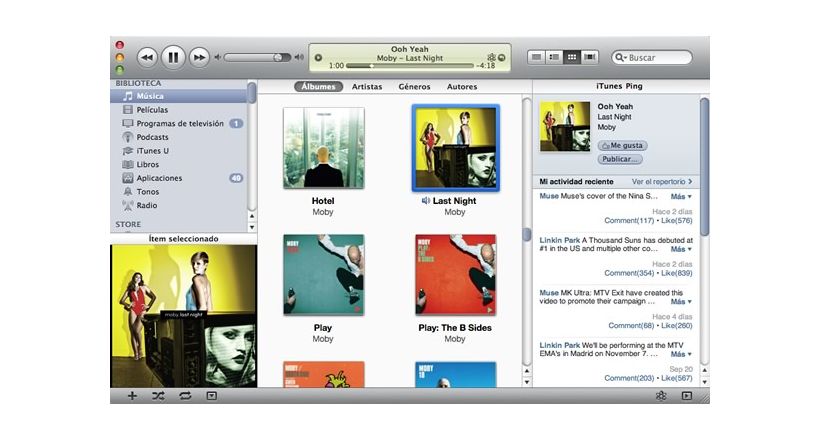Select the Autores tab

click(462, 86)
